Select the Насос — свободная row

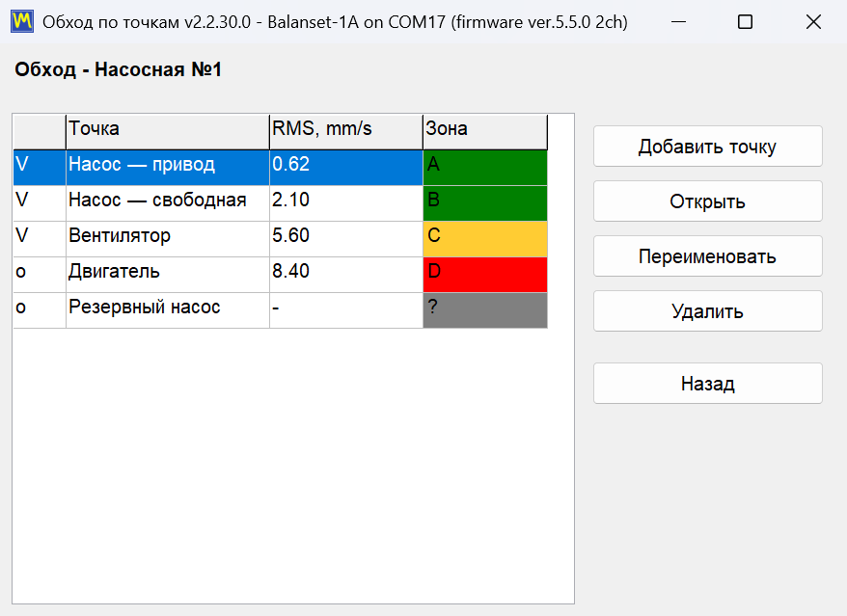(x=280, y=203)
